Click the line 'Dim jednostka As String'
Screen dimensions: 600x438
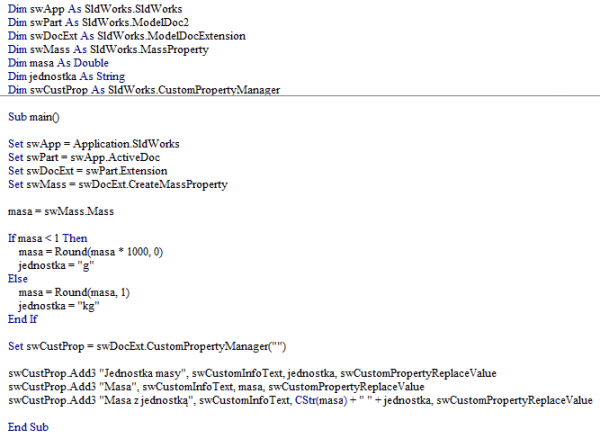(67, 77)
